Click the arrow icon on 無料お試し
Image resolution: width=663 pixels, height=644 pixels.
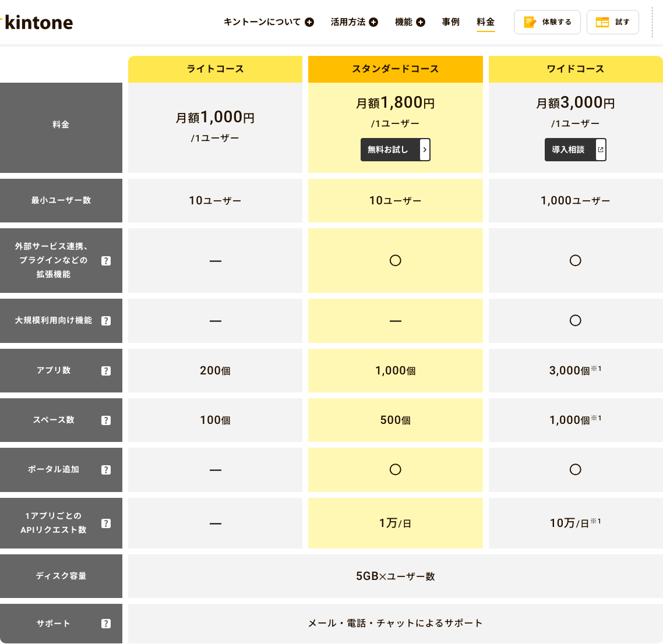coord(425,150)
